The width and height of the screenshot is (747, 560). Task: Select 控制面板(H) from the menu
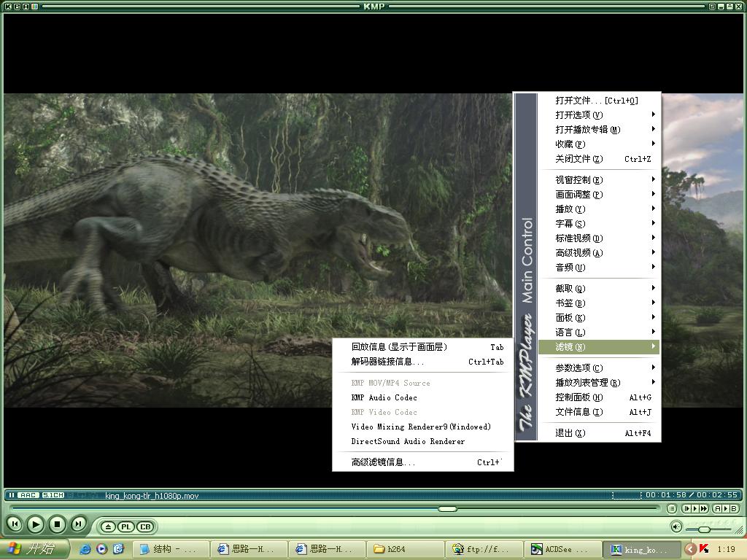599,397
